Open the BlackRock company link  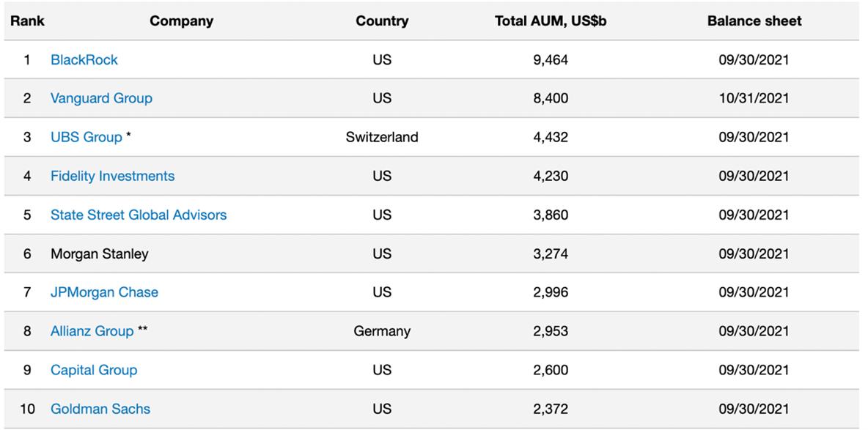click(84, 59)
